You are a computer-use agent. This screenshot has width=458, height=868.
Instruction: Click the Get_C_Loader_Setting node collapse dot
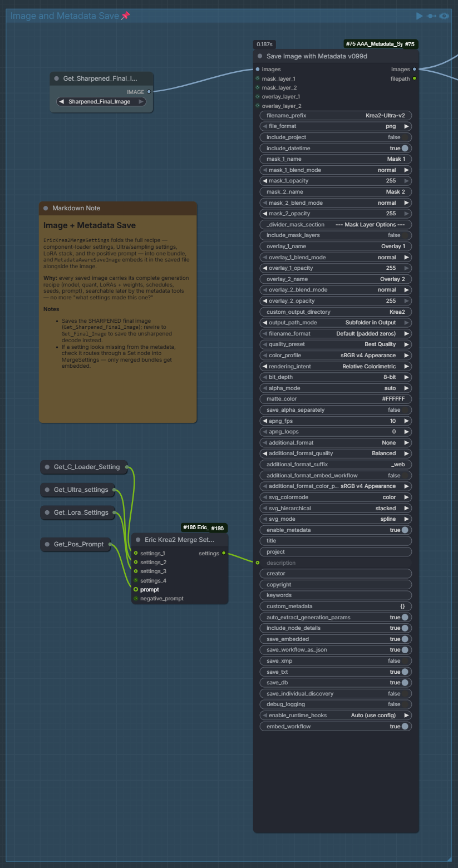click(47, 467)
